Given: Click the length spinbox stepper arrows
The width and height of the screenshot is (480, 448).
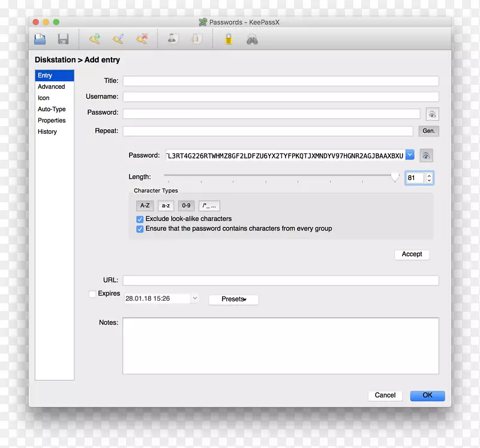Looking at the screenshot, I should point(429,178).
